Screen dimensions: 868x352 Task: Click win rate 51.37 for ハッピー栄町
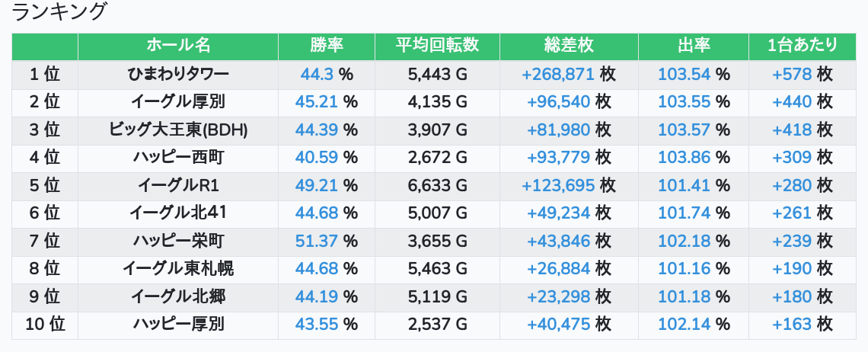tap(316, 241)
